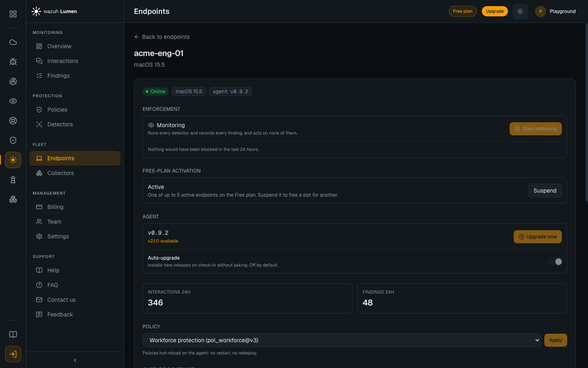Open Collectors in the sidebar
The width and height of the screenshot is (588, 368).
[x=75, y=173]
